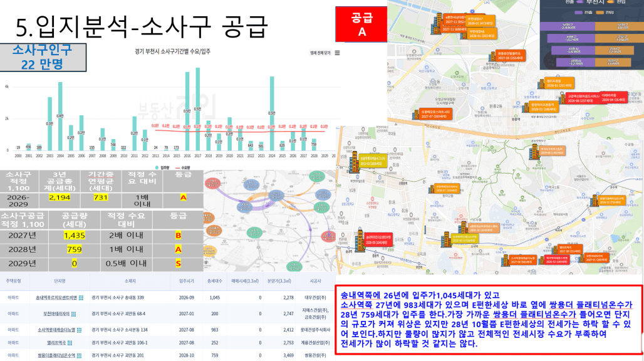Sort table by 입주시기 column header
644x361 pixels.
187,281
